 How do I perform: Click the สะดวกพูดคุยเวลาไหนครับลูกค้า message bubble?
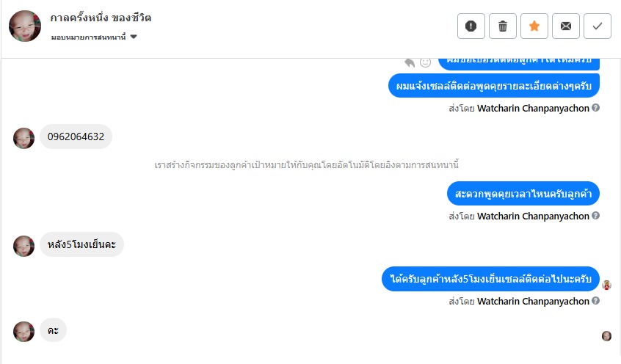point(523,194)
